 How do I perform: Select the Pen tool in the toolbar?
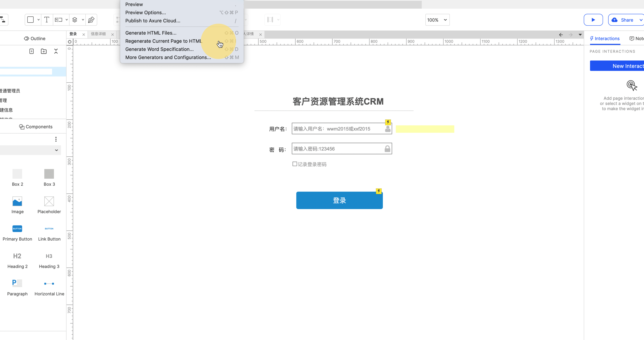pos(91,20)
